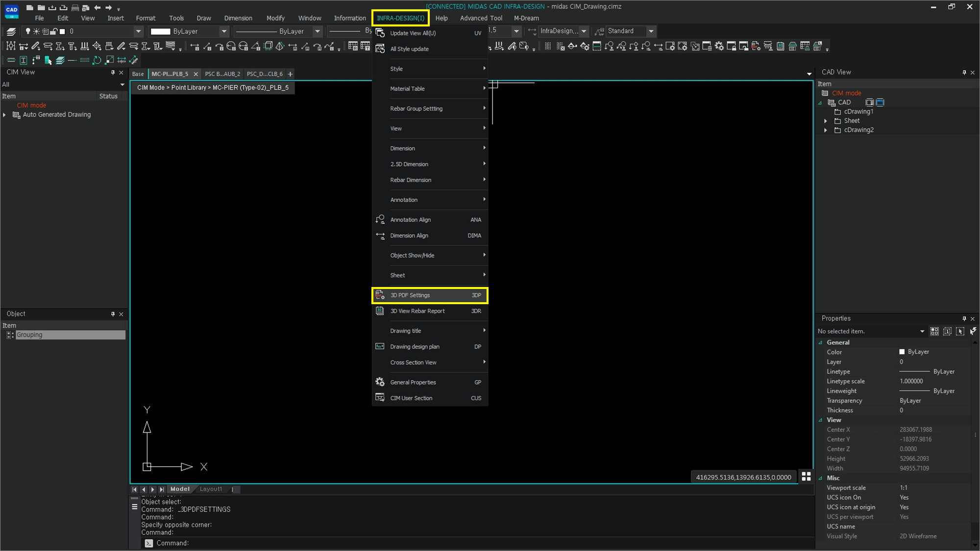The width and height of the screenshot is (980, 551).
Task: Add a new drawing tab with plus
Action: click(x=290, y=74)
